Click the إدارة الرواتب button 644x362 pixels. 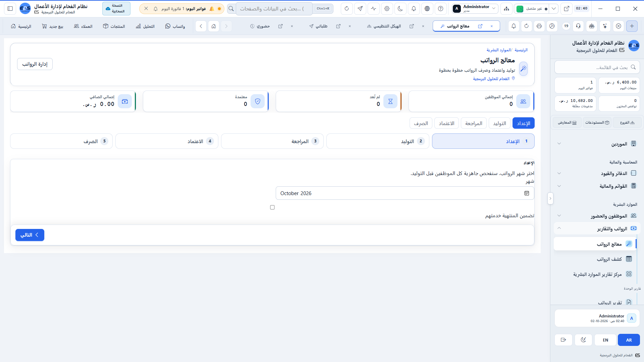coord(35,64)
